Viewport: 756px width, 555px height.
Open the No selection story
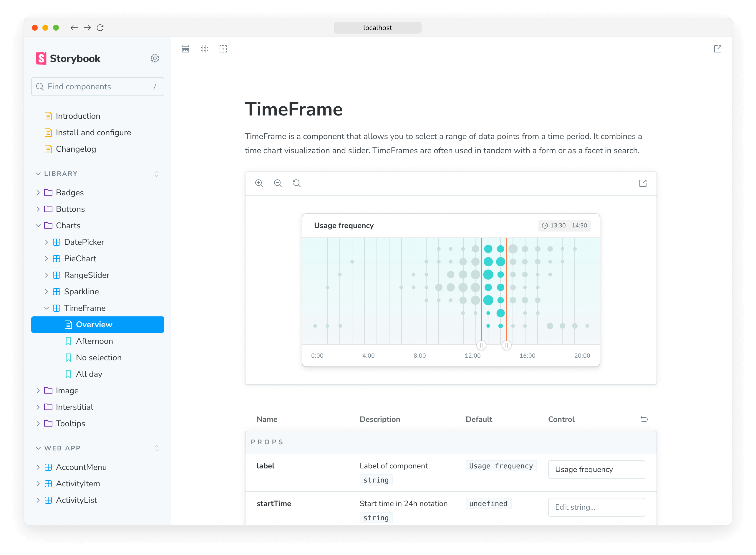click(99, 357)
